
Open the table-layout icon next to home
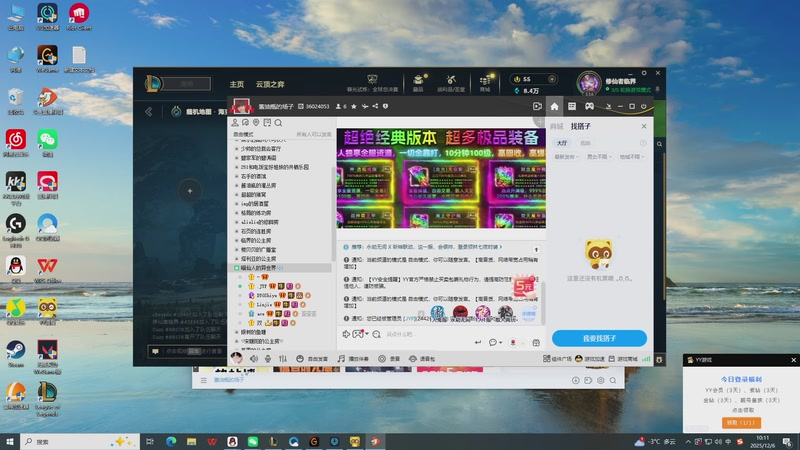572,106
